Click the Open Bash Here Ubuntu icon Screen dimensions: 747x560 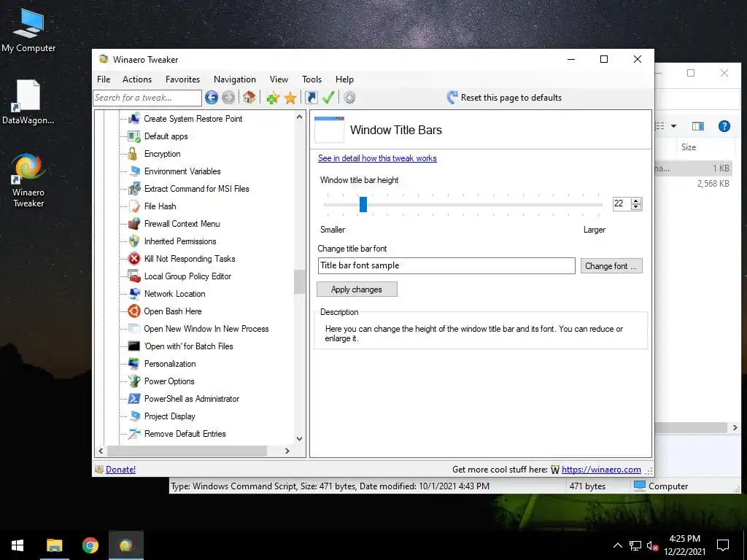coord(134,311)
